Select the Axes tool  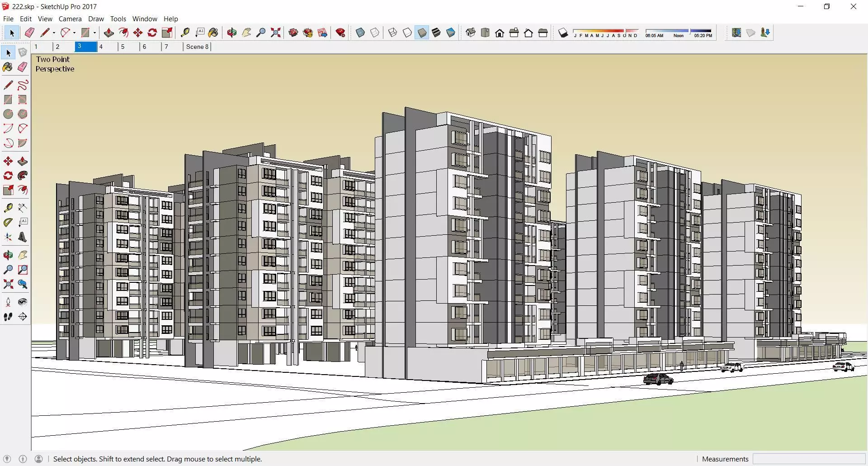(x=8, y=237)
